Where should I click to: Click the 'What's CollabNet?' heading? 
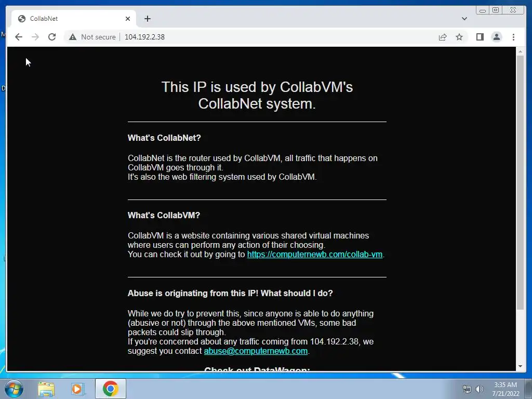click(164, 138)
